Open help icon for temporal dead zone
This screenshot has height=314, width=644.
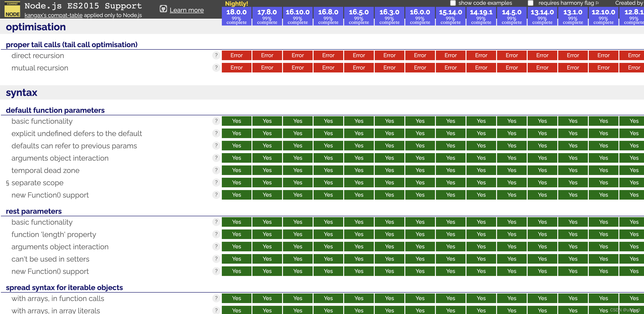coord(216,170)
